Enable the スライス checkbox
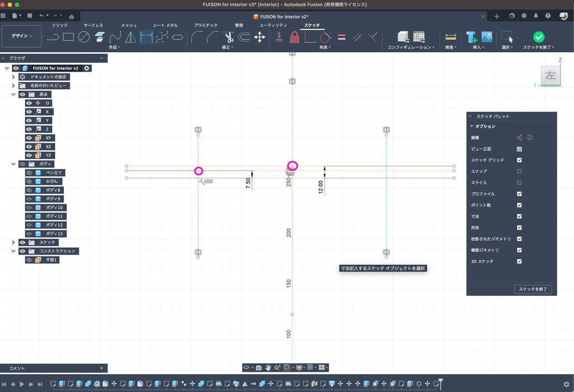Viewport: 574px width, 392px height. coord(519,183)
